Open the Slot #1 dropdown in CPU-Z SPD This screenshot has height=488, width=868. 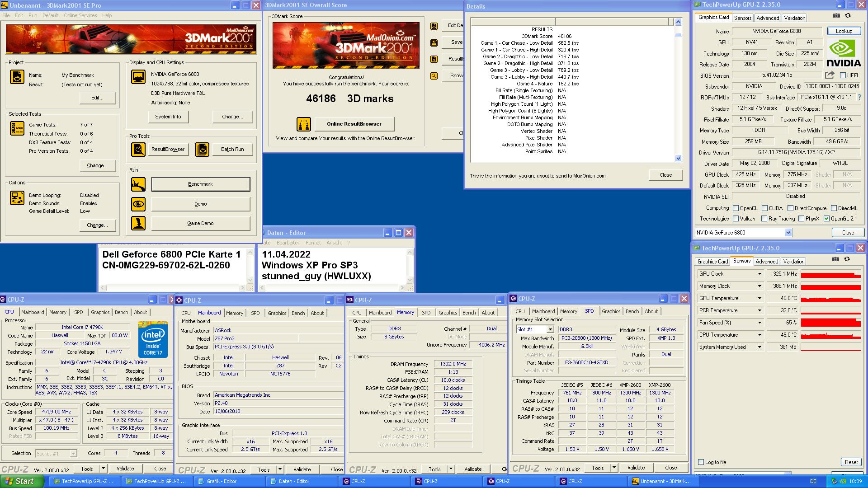tap(550, 329)
